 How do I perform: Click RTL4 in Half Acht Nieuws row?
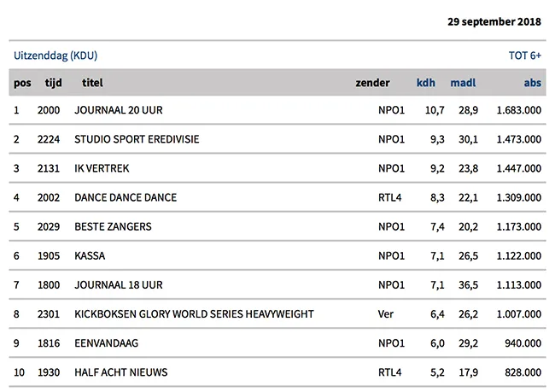pos(390,372)
